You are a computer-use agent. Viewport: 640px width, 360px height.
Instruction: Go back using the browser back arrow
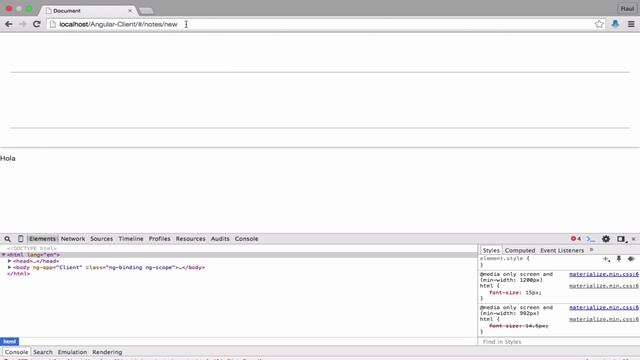9,24
